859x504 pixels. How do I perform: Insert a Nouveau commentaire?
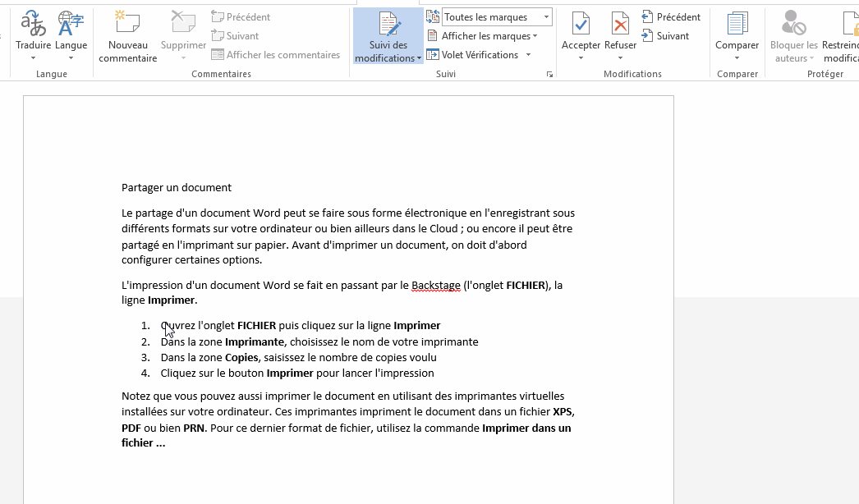[x=127, y=36]
